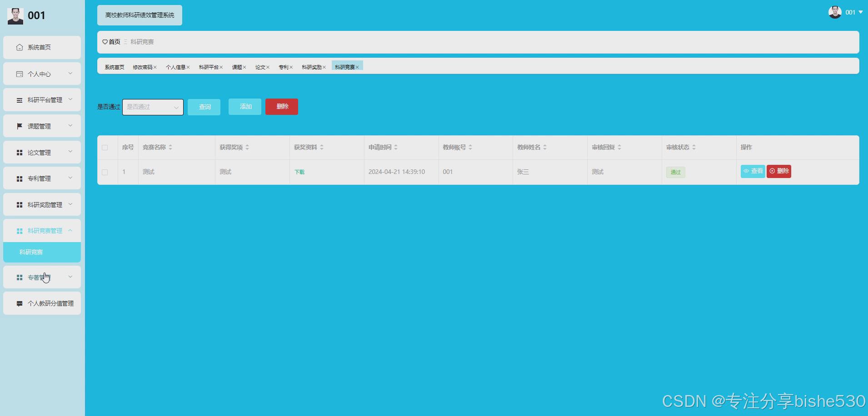868x416 pixels.
Task: Click the 专利管理 grid icon
Action: click(x=20, y=179)
